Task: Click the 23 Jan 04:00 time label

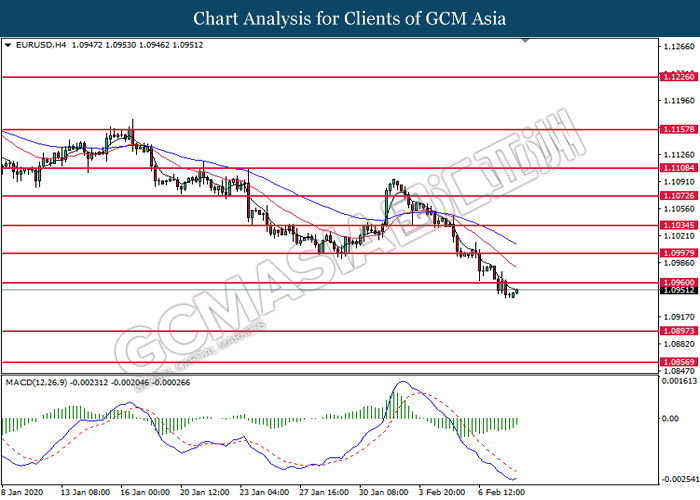Action: click(264, 492)
